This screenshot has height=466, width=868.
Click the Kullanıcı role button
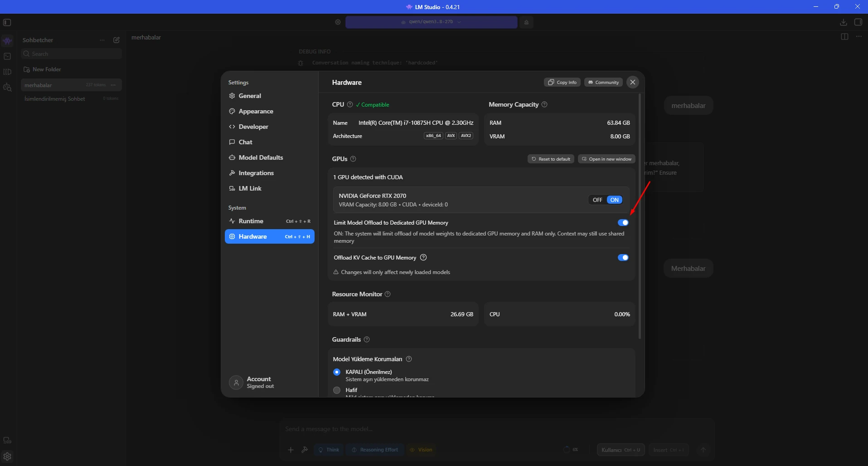(x=621, y=450)
